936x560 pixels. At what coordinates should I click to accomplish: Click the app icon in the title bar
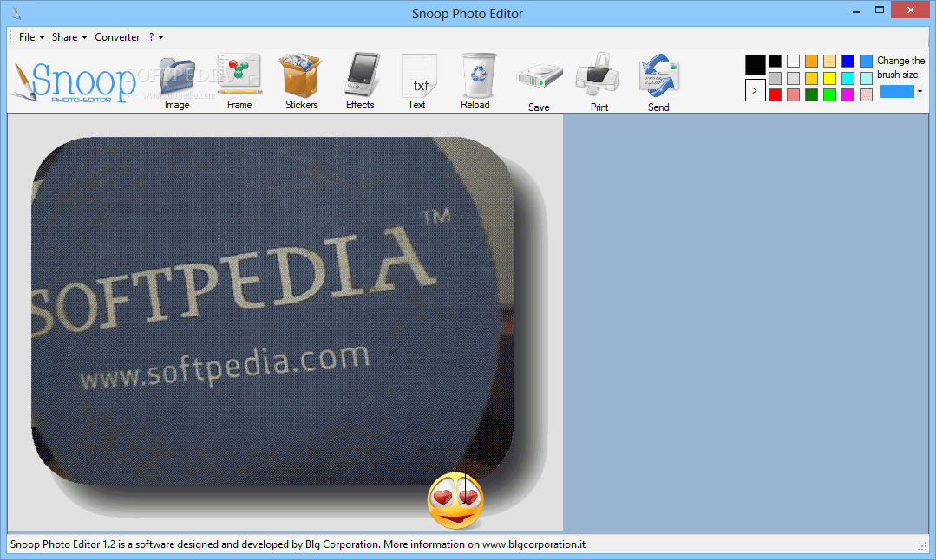16,13
